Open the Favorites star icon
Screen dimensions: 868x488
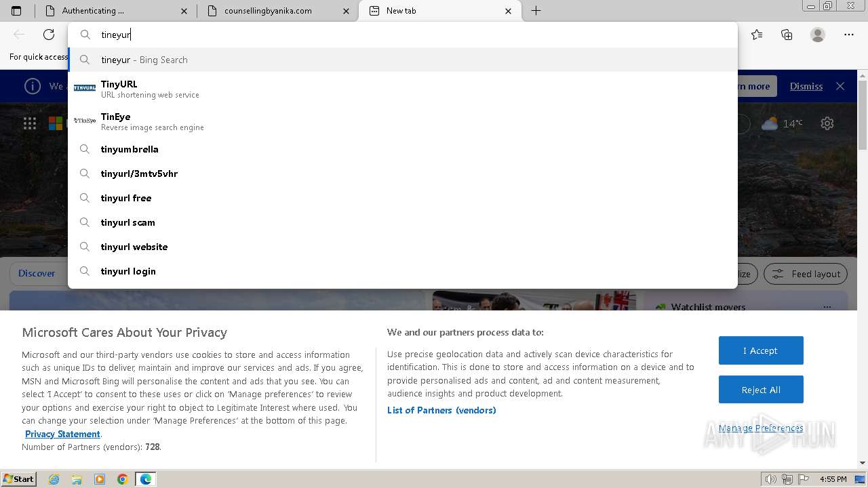[x=757, y=35]
